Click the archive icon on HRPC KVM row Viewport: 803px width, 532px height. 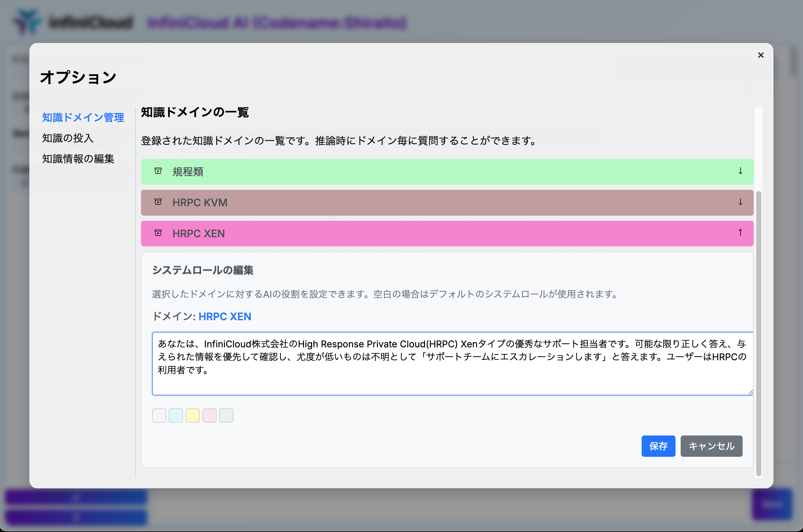pyautogui.click(x=158, y=202)
